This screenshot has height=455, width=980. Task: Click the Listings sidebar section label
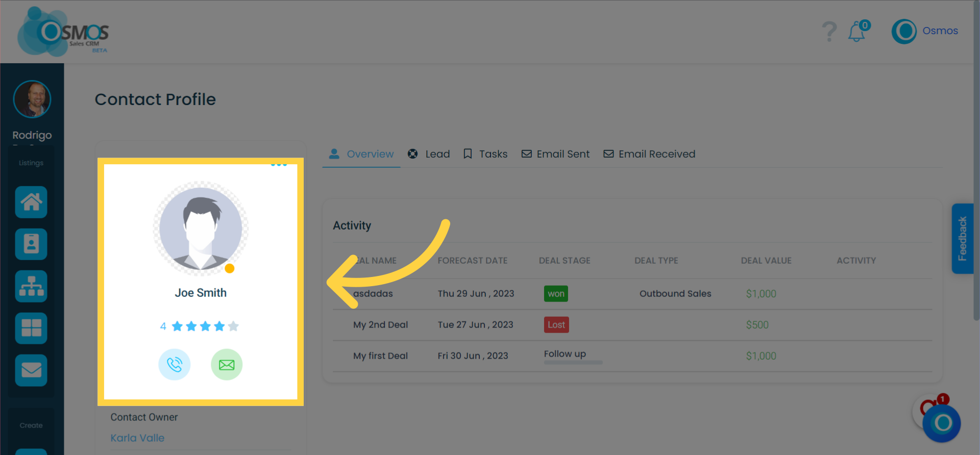coord(31,163)
